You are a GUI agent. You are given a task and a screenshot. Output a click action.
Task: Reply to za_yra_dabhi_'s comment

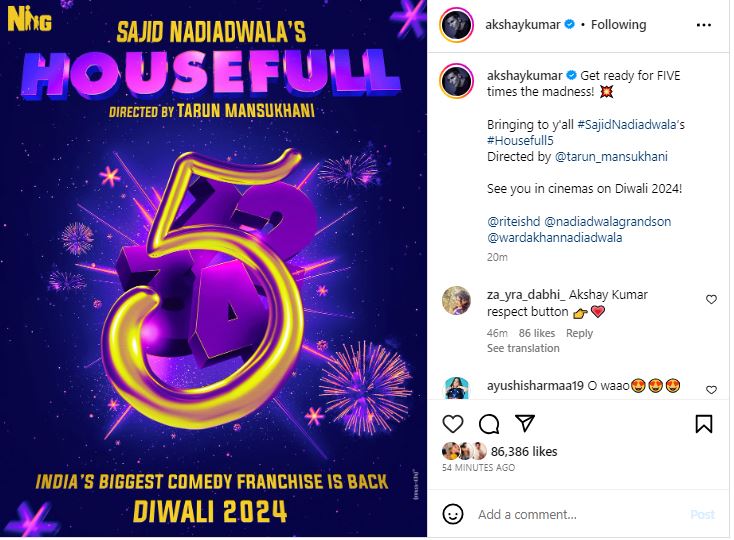[x=579, y=333]
